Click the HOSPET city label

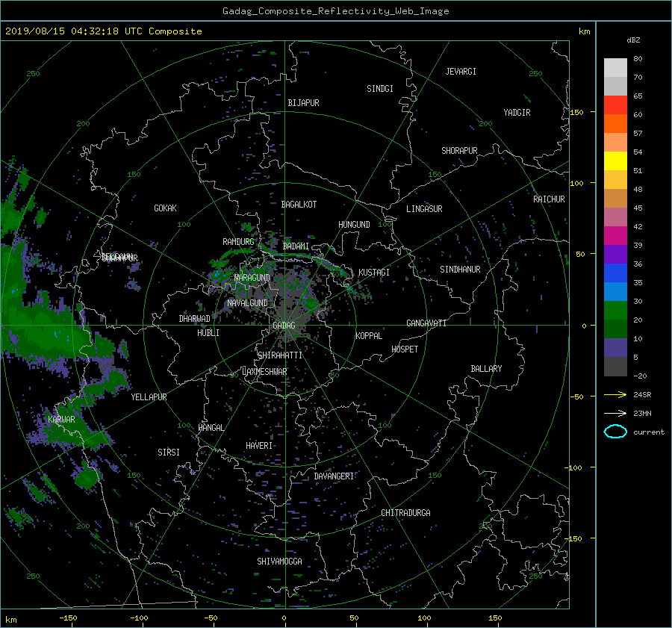click(x=405, y=349)
